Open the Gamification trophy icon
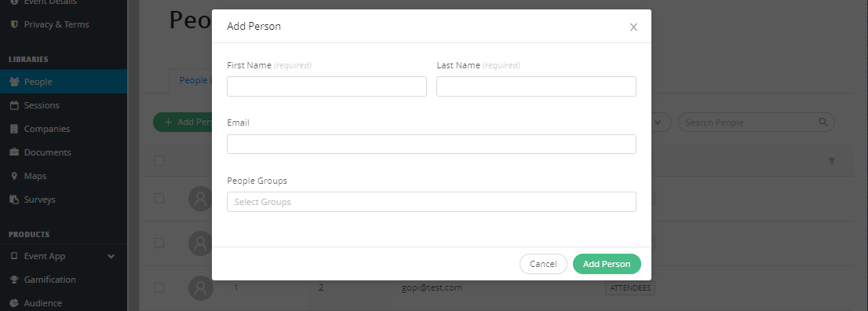 [14, 280]
